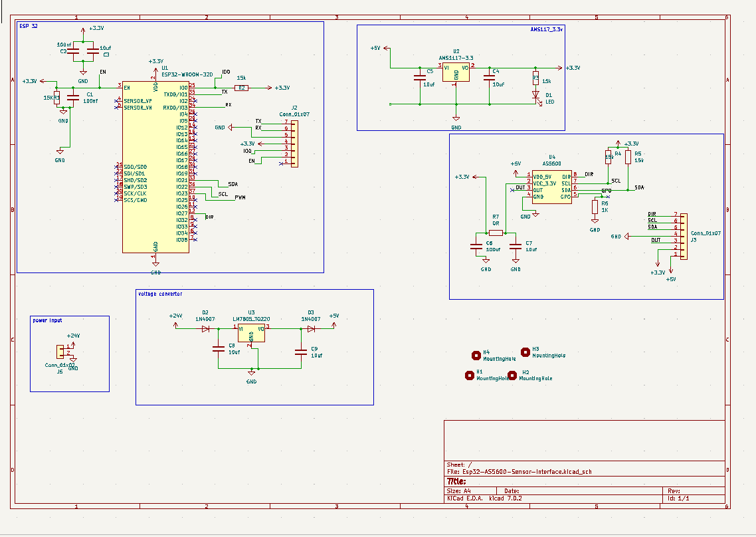Select capacitor C6 100uf symbol
756x537 pixels.
pyautogui.click(x=476, y=247)
